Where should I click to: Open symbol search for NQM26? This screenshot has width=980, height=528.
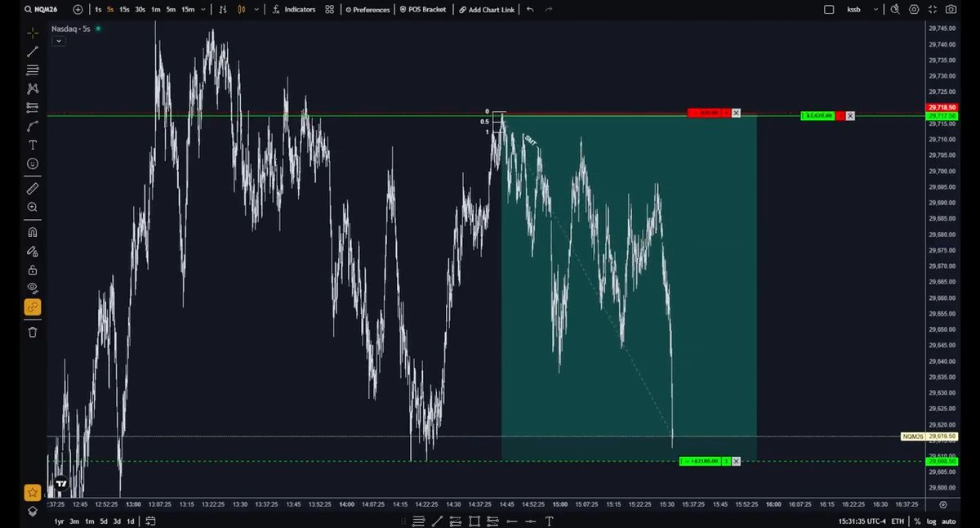coord(42,10)
